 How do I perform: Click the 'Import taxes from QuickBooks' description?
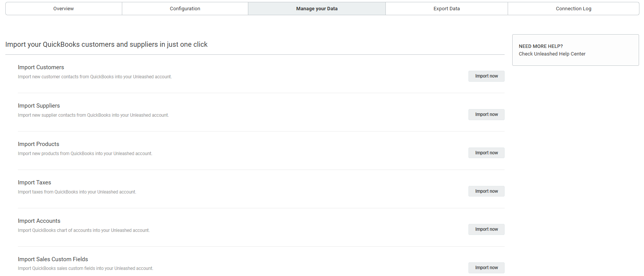(x=77, y=192)
